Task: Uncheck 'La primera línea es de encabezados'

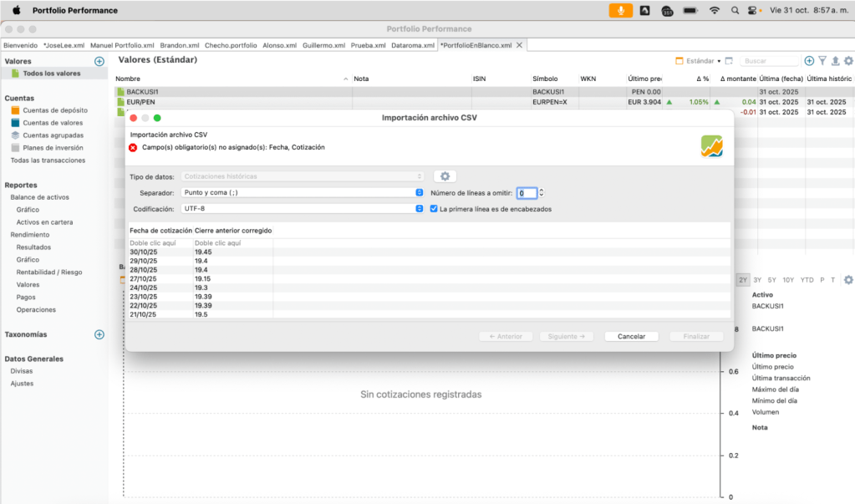Action: tap(434, 209)
